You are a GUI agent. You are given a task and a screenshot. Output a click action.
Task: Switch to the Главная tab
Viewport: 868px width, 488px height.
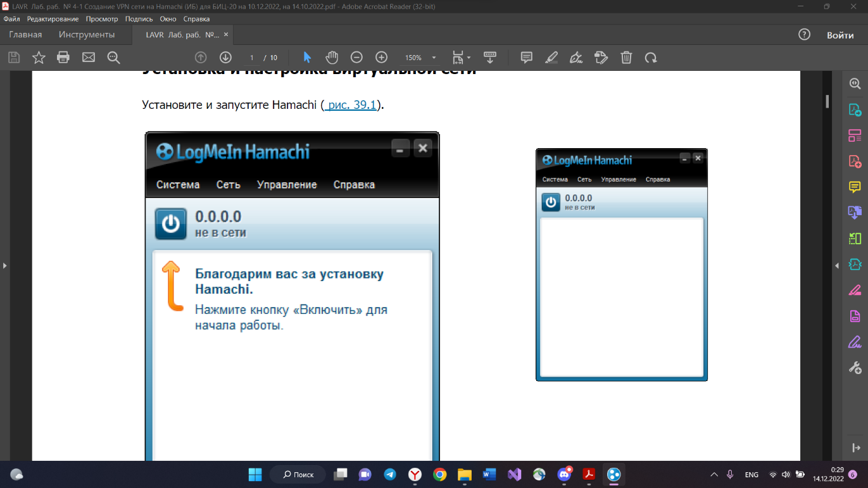[25, 35]
